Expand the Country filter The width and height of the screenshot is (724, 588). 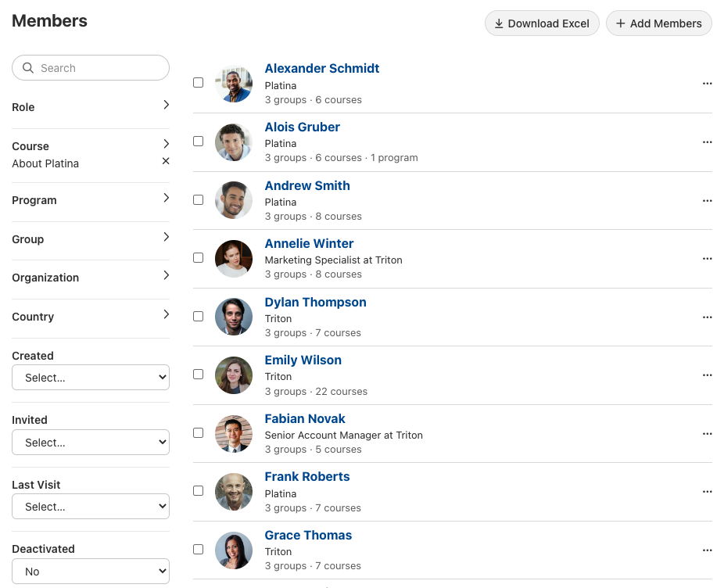coord(91,317)
